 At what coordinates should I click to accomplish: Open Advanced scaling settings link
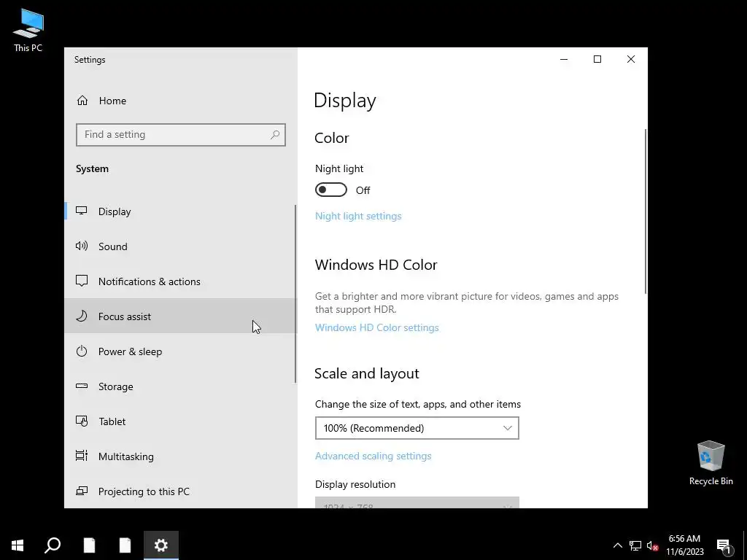(373, 456)
